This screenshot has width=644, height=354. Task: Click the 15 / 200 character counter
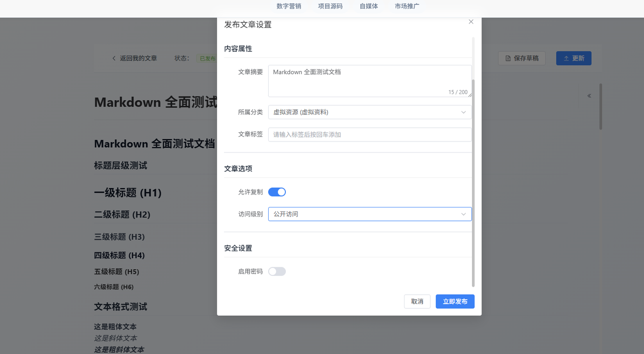(458, 92)
